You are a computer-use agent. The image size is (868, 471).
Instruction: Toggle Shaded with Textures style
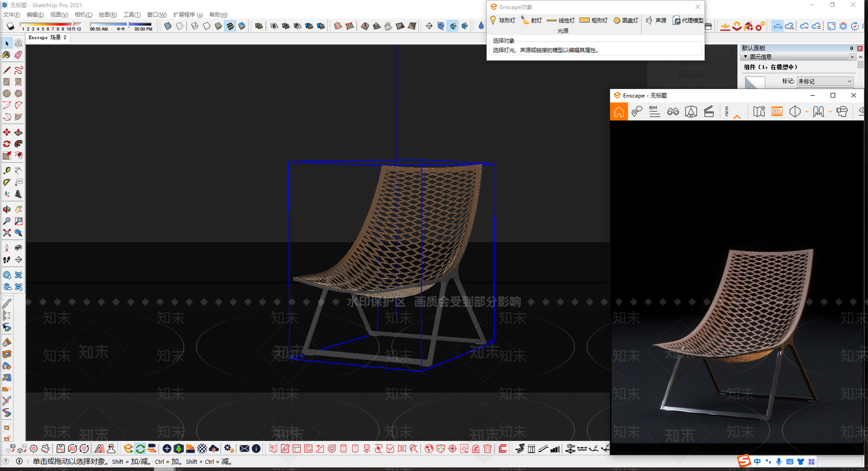(230, 26)
